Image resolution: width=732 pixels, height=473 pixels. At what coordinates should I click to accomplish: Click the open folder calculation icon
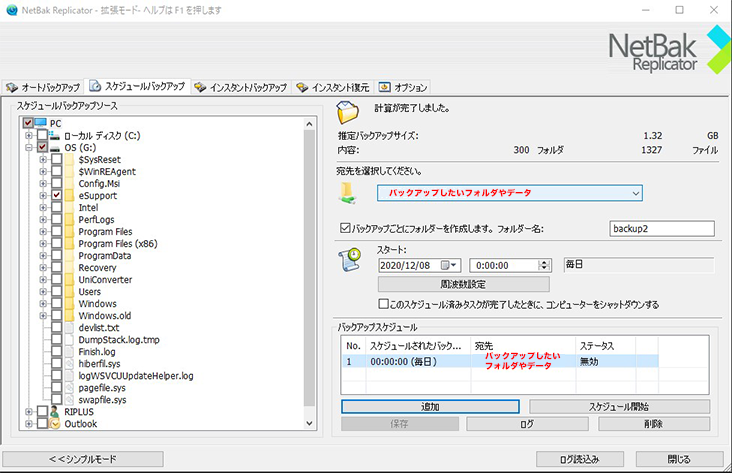(x=348, y=113)
